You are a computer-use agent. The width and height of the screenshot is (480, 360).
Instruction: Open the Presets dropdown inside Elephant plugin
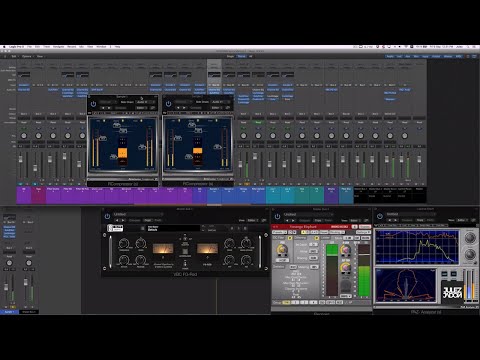point(279,232)
